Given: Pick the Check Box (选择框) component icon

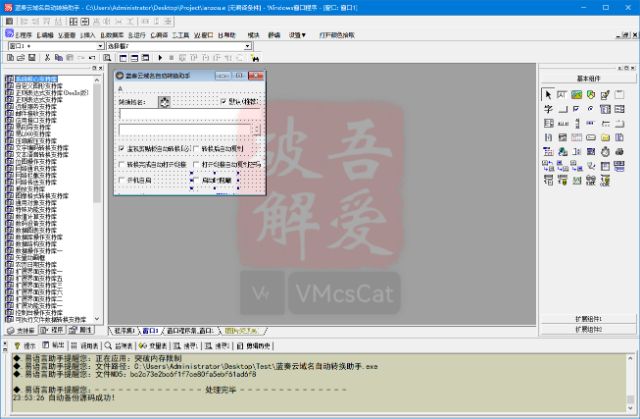Looking at the screenshot, I should pos(576,109).
